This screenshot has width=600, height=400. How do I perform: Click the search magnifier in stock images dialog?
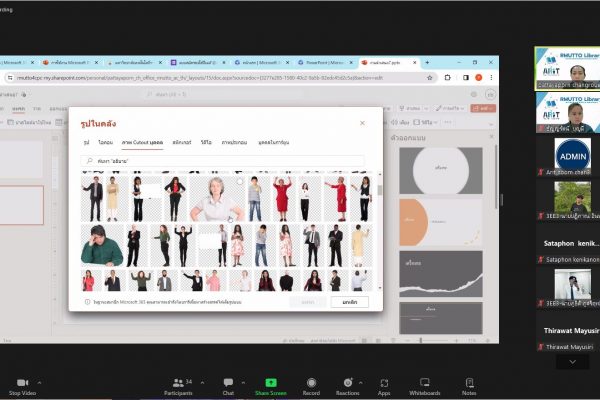click(90, 161)
